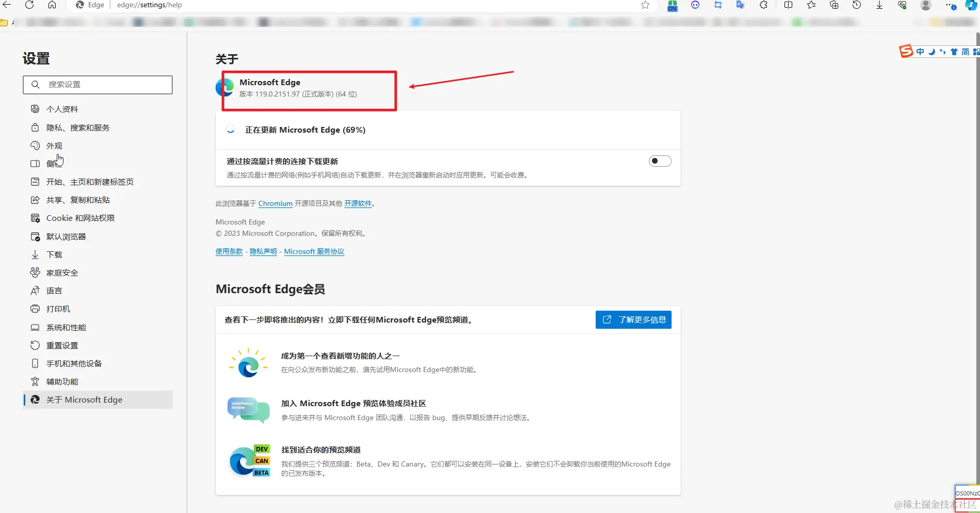Open the user profile avatar
Screen dimensions: 980x513
tap(926, 5)
